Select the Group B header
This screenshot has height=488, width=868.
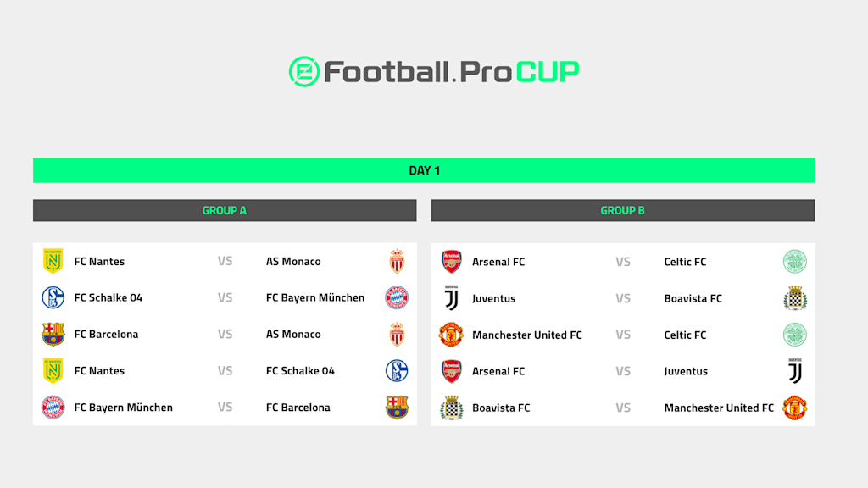623,210
